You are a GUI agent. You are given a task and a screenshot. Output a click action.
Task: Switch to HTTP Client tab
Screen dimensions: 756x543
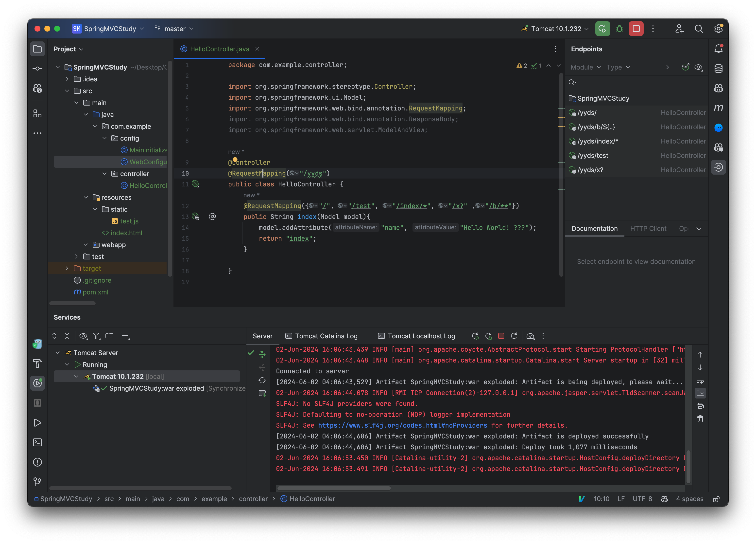pos(648,229)
